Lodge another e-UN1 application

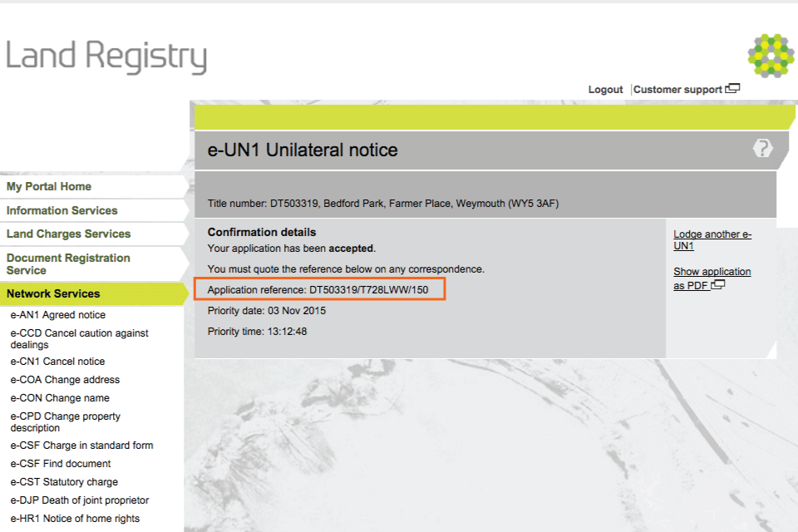[712, 240]
